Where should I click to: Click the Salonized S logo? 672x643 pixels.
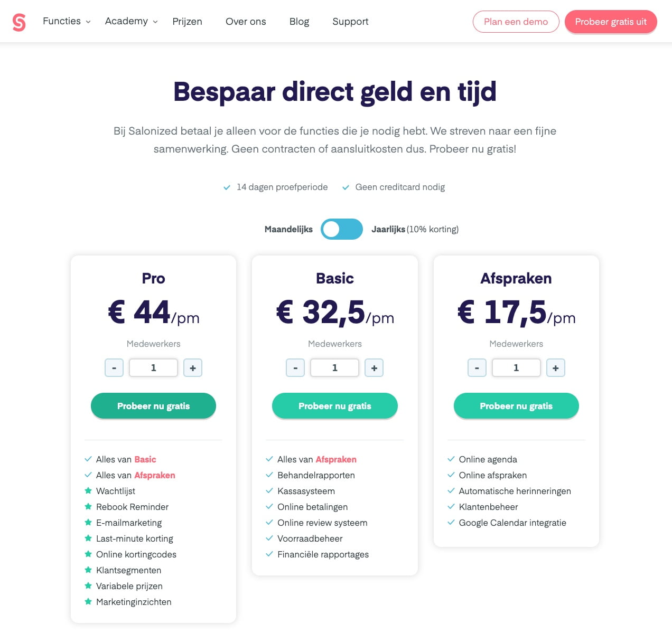pos(19,22)
